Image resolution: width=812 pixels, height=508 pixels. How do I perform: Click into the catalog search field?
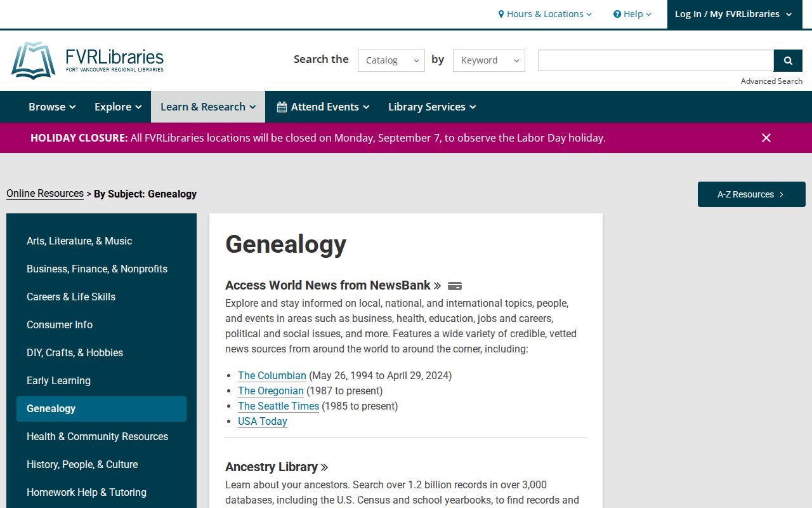click(656, 60)
